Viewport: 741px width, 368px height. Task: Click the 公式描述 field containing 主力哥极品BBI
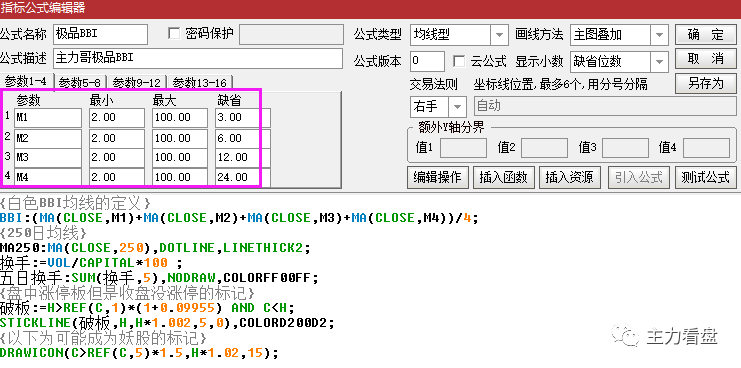[x=198, y=59]
